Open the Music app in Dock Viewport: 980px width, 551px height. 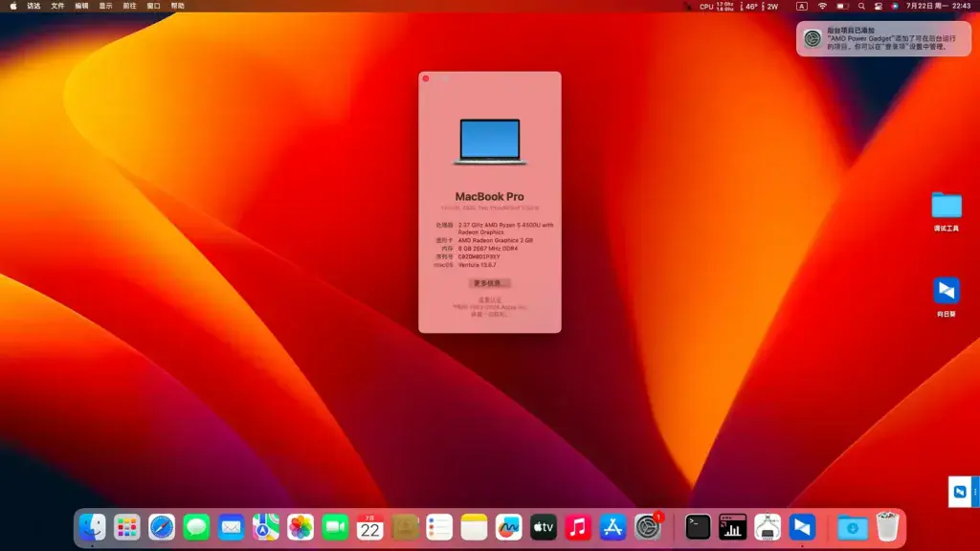click(x=578, y=528)
